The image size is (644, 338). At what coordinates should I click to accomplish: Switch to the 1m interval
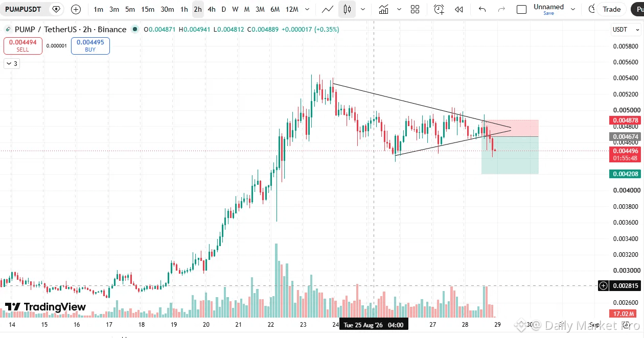pos(99,9)
